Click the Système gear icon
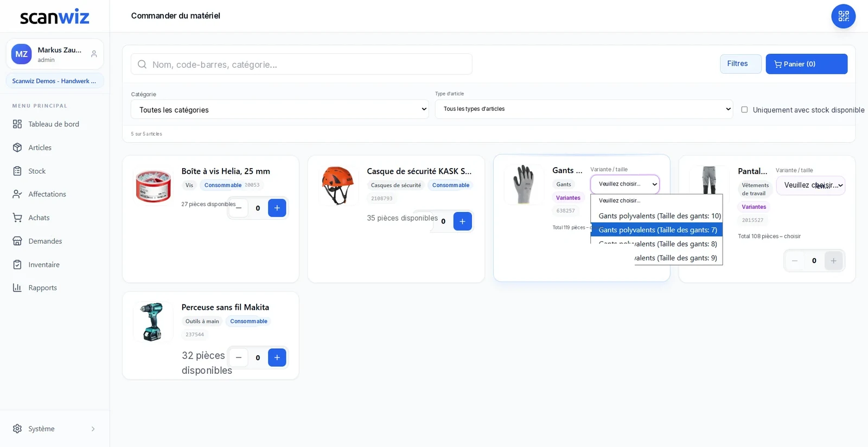 click(17, 429)
